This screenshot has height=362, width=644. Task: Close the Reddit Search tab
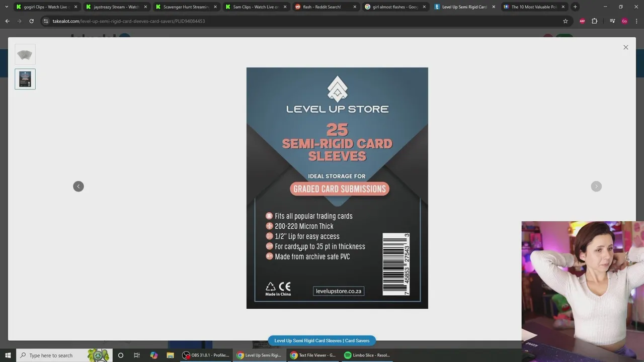point(355,7)
